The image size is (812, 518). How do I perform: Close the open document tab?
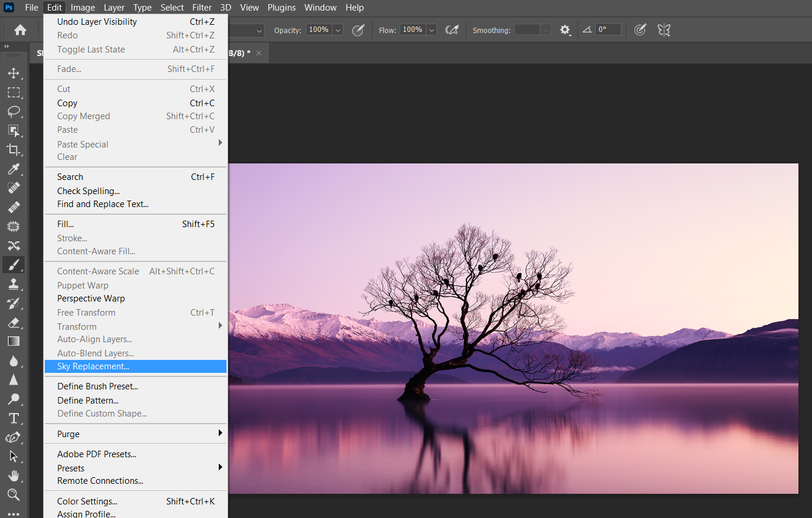point(259,53)
